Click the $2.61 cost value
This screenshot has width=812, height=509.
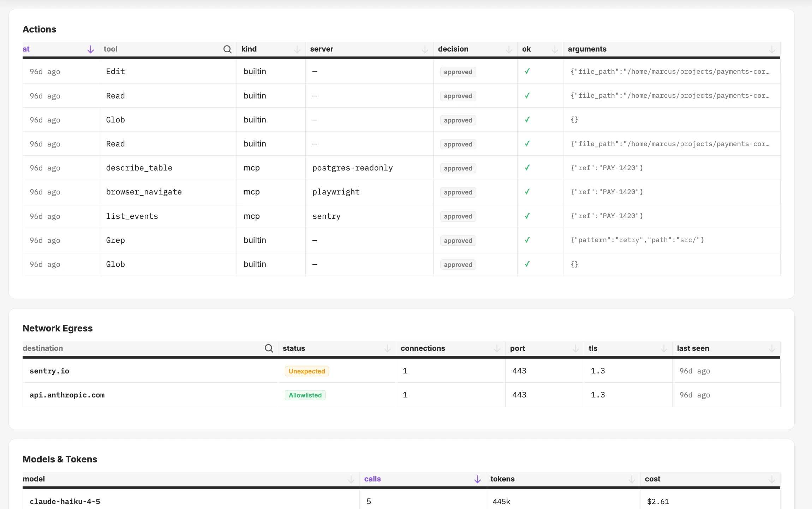pos(658,502)
